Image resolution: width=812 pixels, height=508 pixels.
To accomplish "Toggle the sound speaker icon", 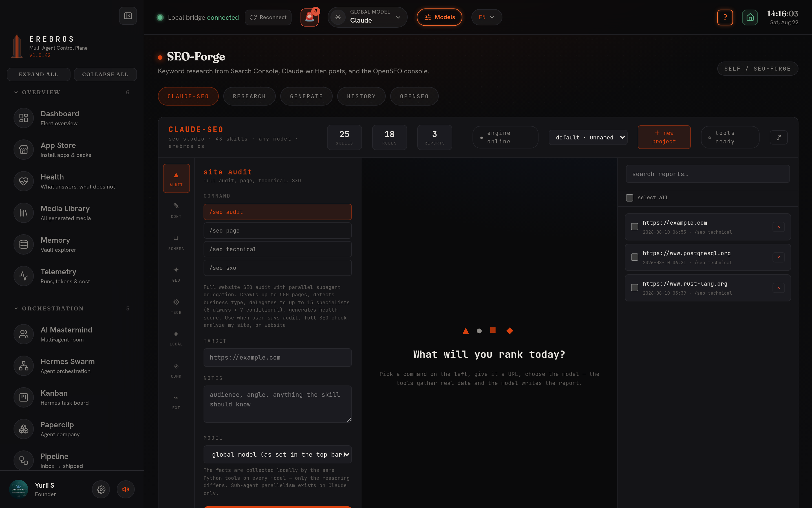I will 126,489.
